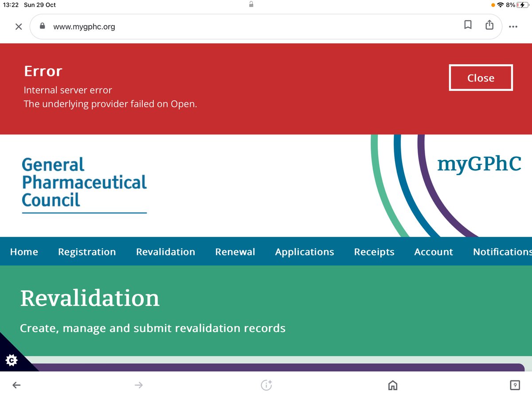Tap the 13:22 clock in status bar
This screenshot has width=532, height=399.
click(x=11, y=5)
